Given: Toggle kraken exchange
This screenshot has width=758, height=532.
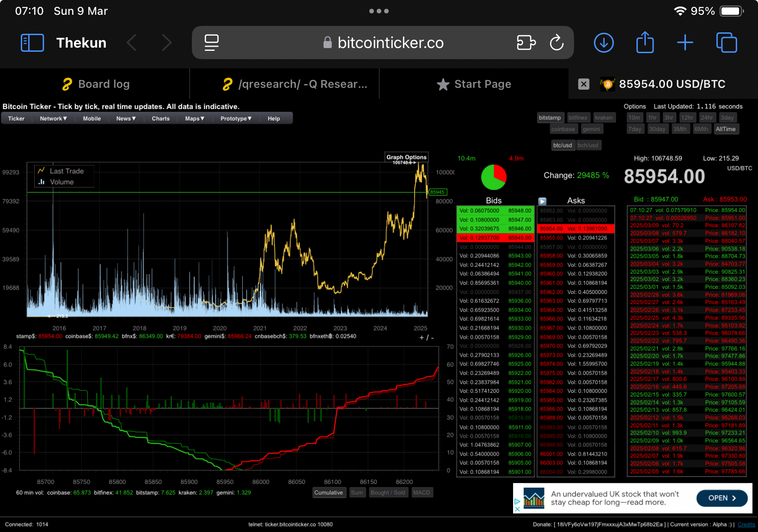Looking at the screenshot, I should 604,118.
